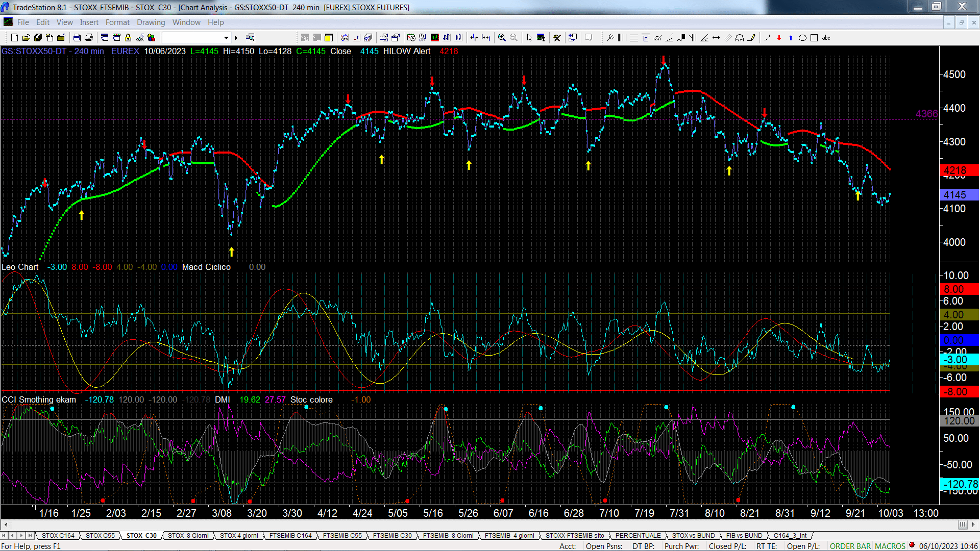Switch to the FTSEMIB C164 tab
This screenshot has height=551, width=980.
pyautogui.click(x=290, y=536)
